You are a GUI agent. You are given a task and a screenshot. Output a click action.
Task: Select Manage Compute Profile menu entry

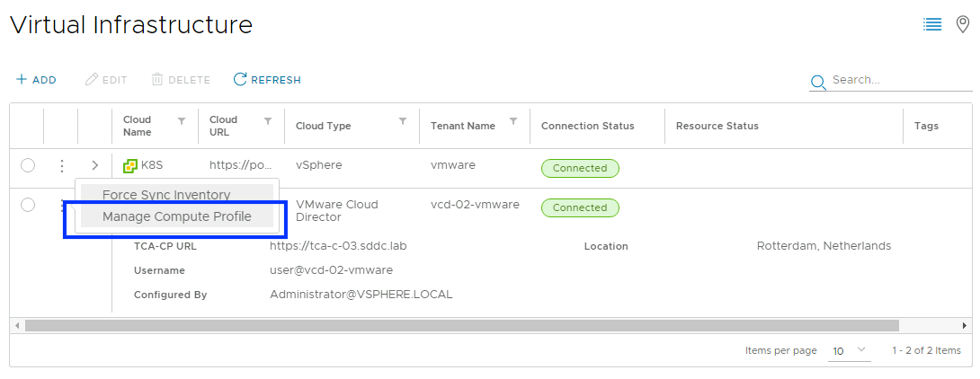[x=176, y=216]
